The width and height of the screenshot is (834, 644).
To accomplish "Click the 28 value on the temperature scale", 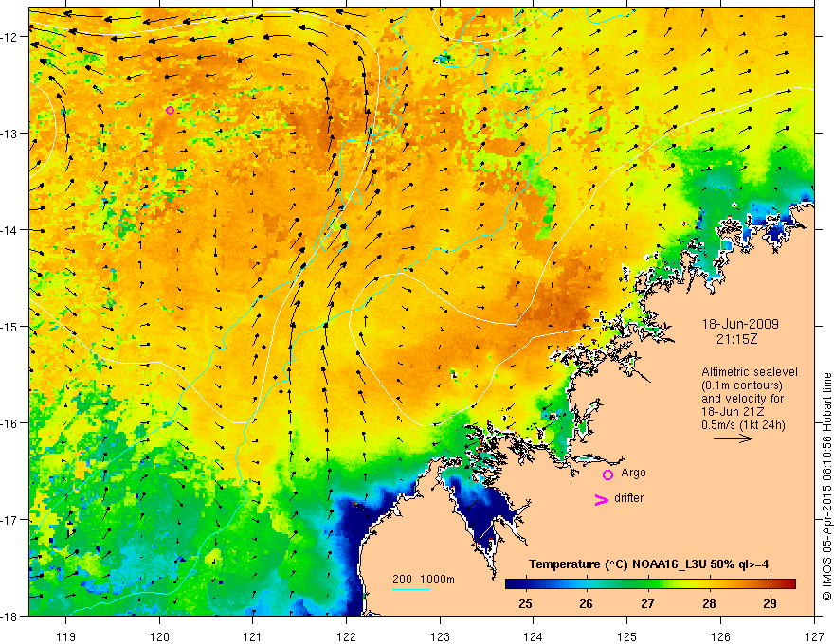I will pyautogui.click(x=709, y=604).
